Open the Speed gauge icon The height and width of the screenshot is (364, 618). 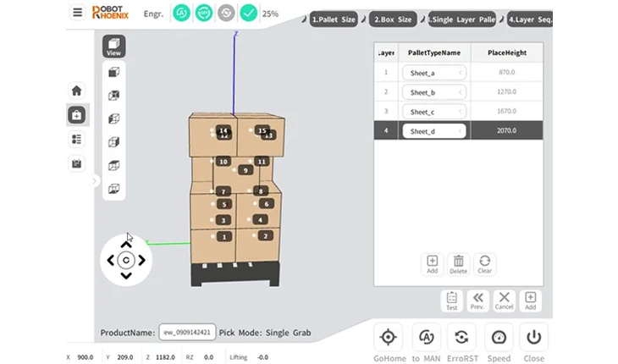coord(499,337)
